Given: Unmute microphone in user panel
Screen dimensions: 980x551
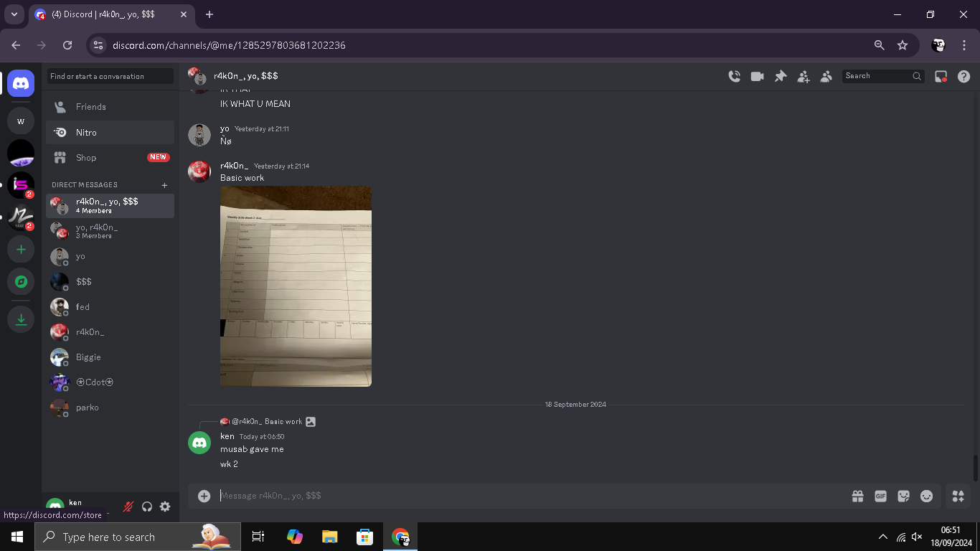Looking at the screenshot, I should click(128, 507).
